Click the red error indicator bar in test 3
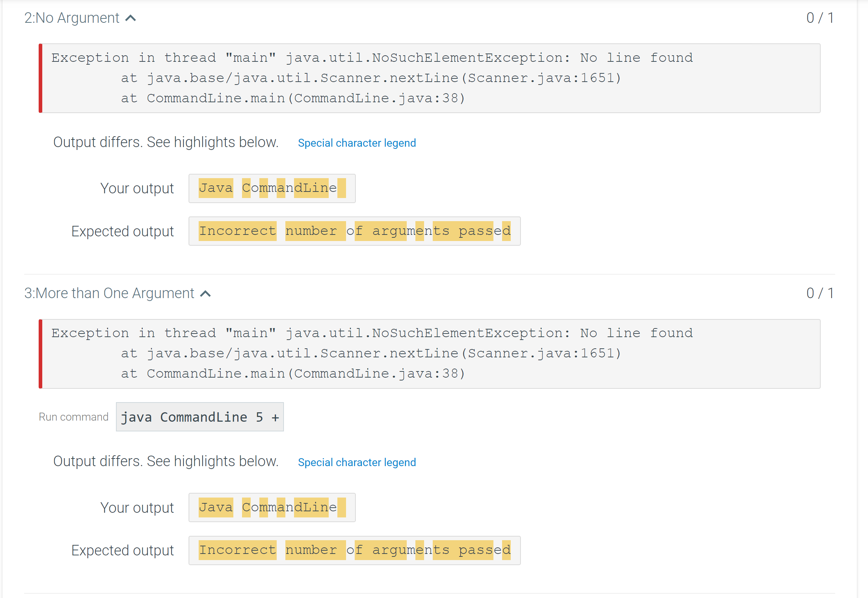This screenshot has height=598, width=868. coord(40,353)
